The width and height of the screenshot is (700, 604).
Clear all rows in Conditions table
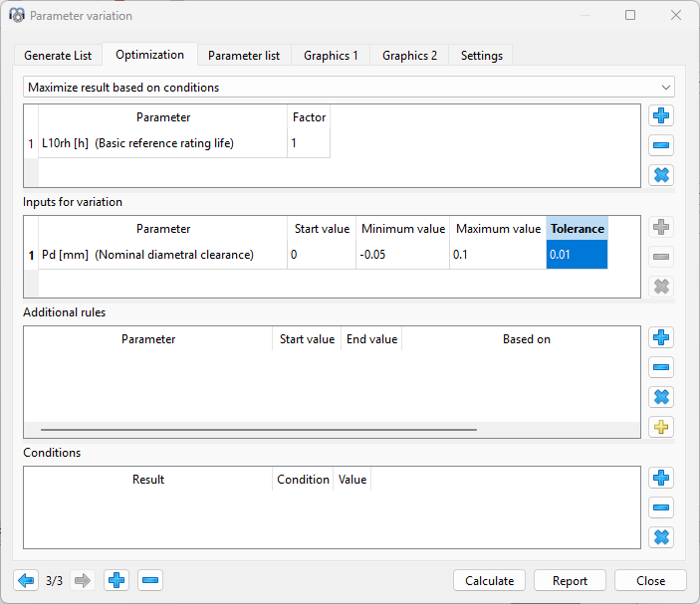(661, 537)
